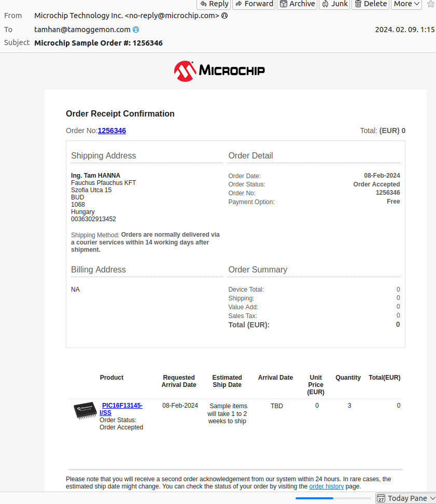Click the Requested Arrival Date column header
This screenshot has height=504, width=436.
tap(179, 381)
